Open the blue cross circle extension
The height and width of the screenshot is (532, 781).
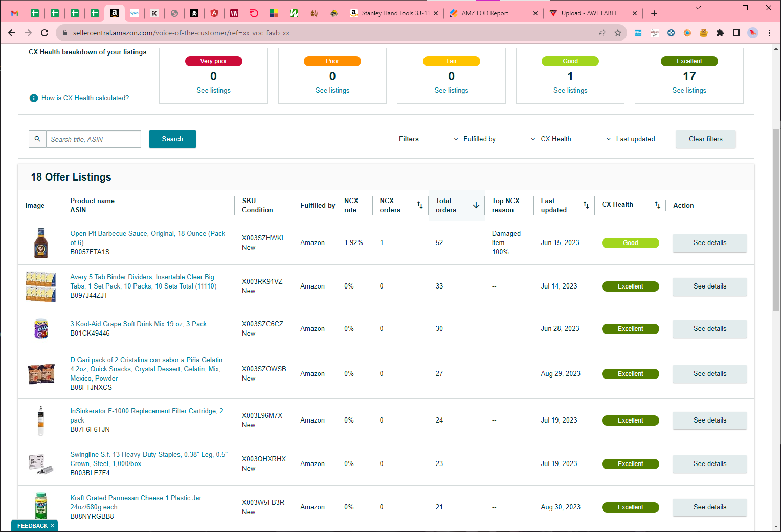click(671, 33)
